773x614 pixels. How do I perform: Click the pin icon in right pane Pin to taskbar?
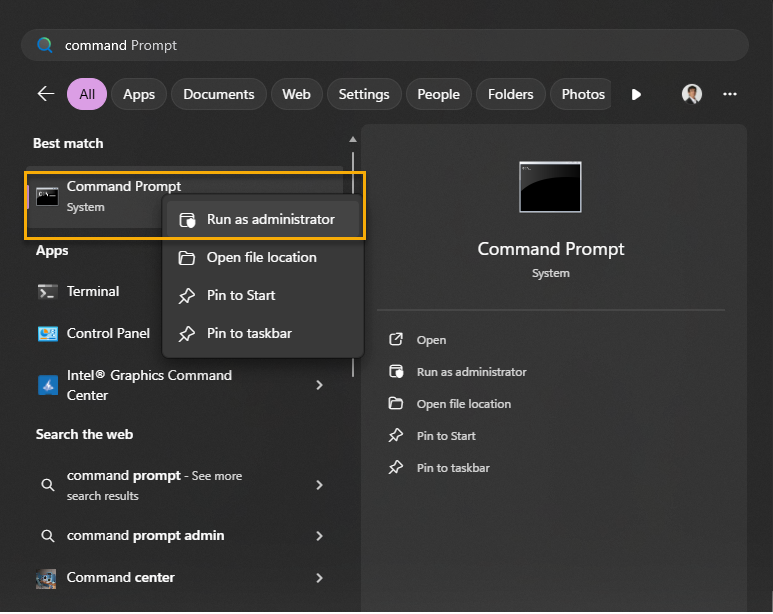(x=396, y=468)
